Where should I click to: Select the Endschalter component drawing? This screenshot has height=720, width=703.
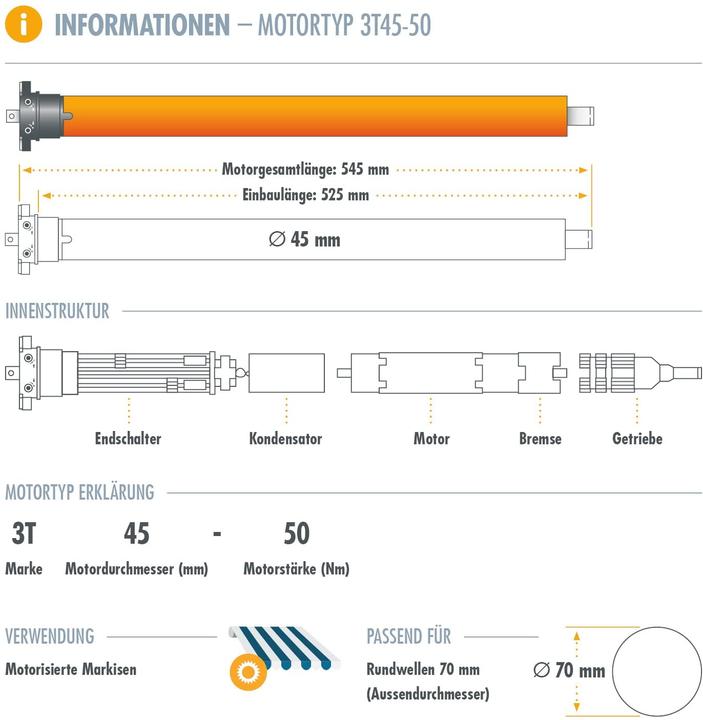pyautogui.click(x=123, y=372)
